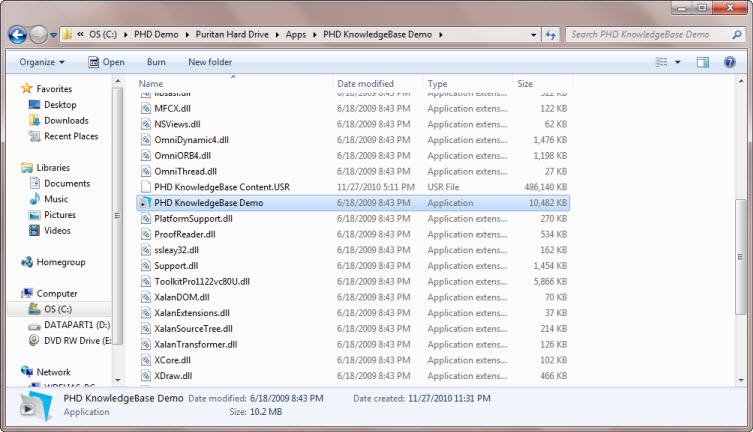This screenshot has height=432, width=753.
Task: Select Support.dll file icon
Action: pos(146,266)
